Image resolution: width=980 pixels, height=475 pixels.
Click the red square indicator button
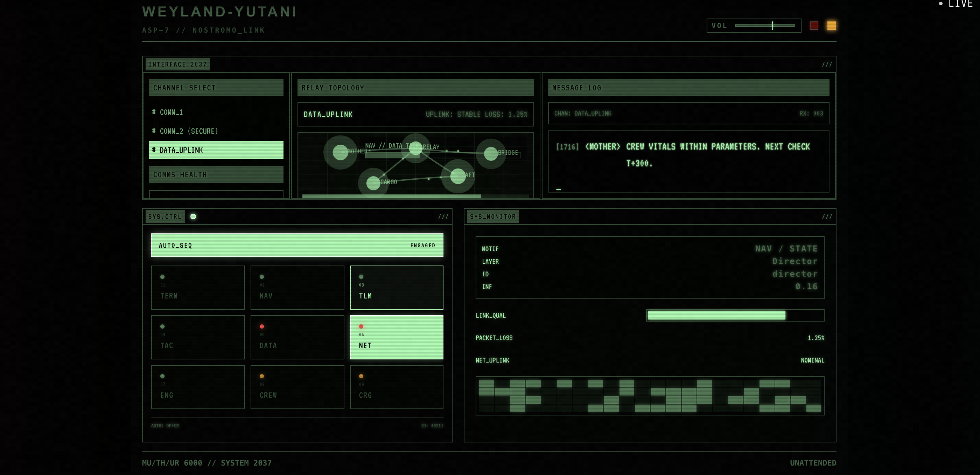(x=814, y=26)
